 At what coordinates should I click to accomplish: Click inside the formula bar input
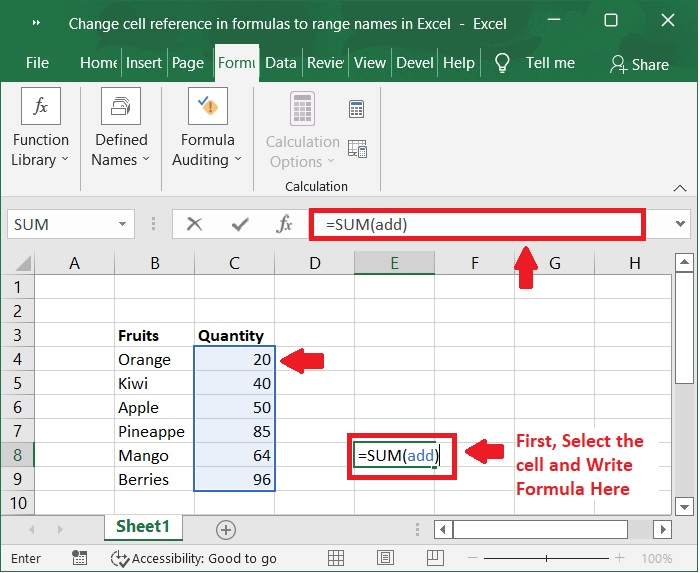click(x=476, y=224)
